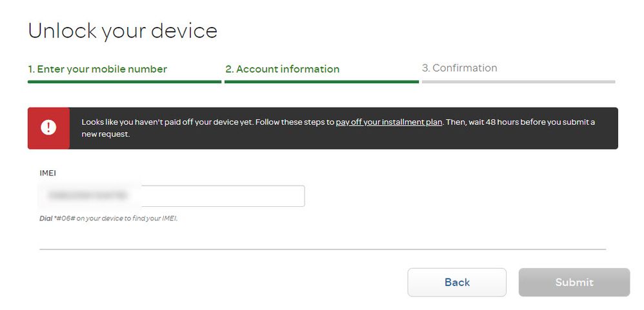Click the grayed-out Submit button
The width and height of the screenshot is (644, 310).
[x=574, y=282]
